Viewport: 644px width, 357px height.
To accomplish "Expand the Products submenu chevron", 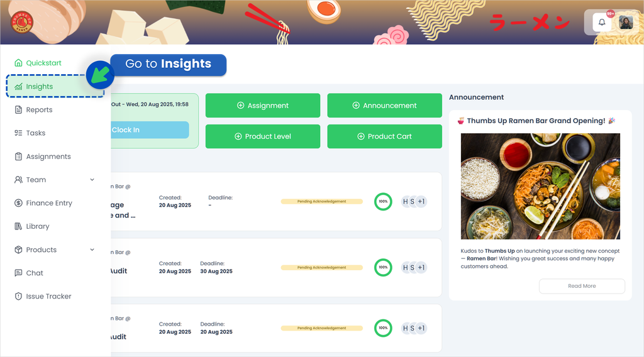I will pyautogui.click(x=92, y=250).
